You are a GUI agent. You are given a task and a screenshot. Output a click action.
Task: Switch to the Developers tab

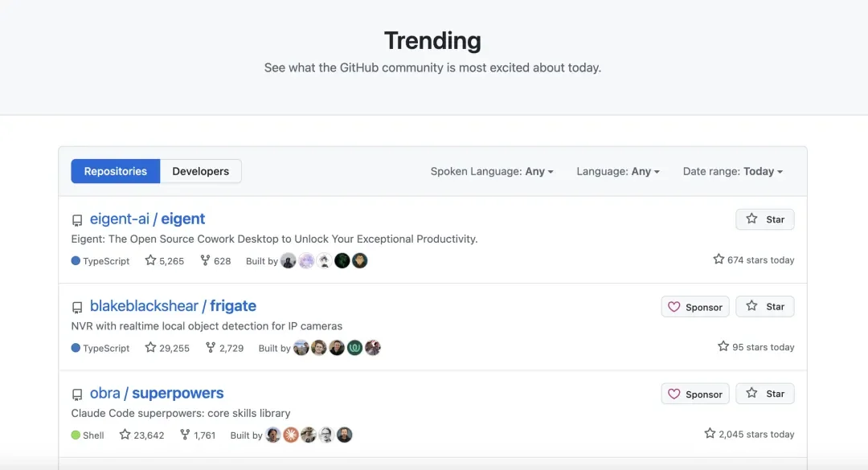click(x=200, y=171)
